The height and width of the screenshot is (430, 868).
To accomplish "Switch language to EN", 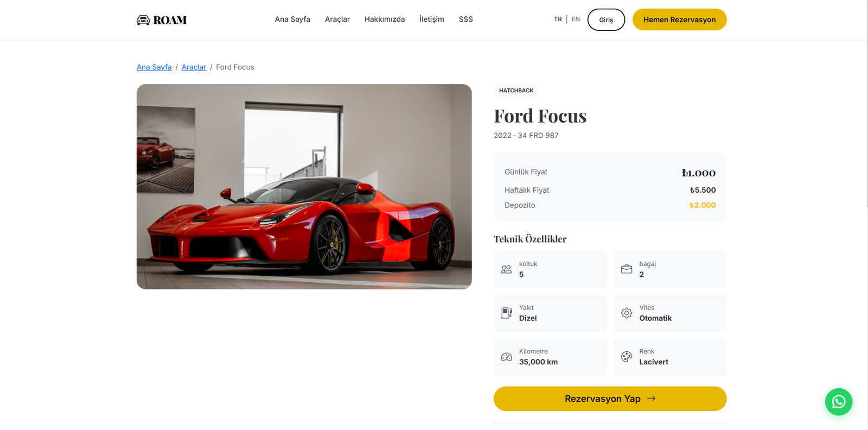I will 576,20.
